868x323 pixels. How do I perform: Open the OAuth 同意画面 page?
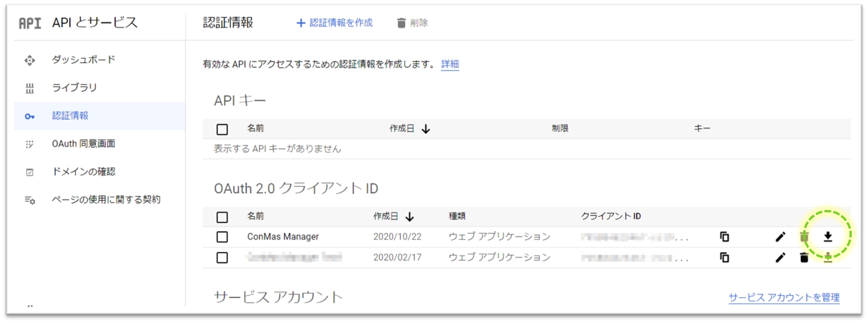tap(83, 144)
